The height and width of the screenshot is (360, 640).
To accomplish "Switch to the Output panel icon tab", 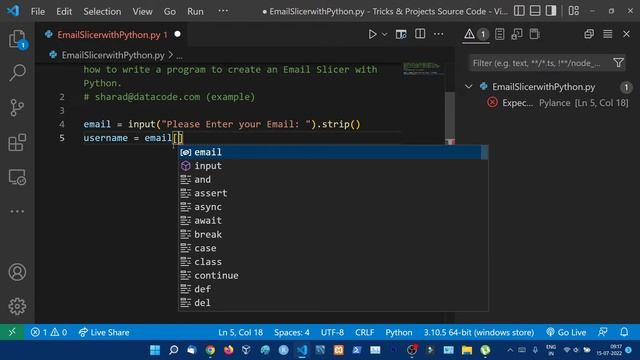I will tap(500, 34).
